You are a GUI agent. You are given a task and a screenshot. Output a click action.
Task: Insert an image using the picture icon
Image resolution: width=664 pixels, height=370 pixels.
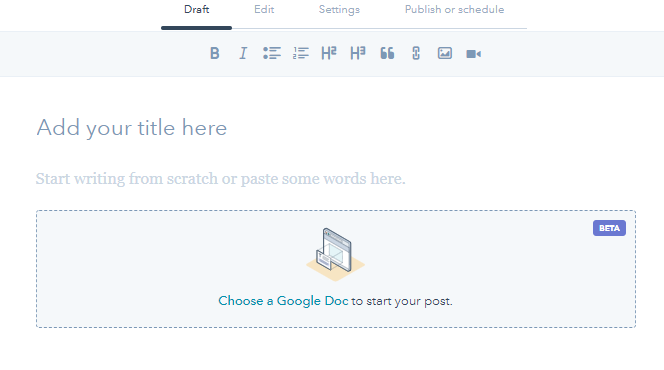pos(445,53)
